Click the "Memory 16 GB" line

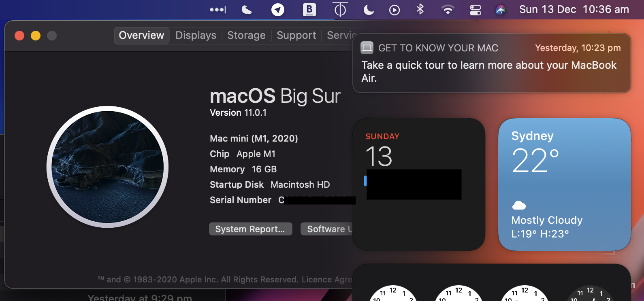[243, 169]
